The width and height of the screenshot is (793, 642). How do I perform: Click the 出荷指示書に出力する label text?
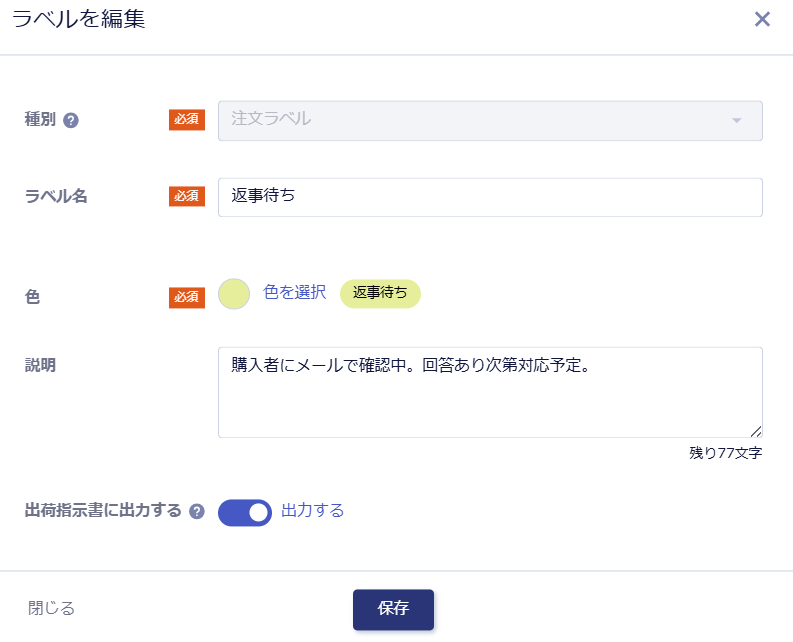[103, 510]
